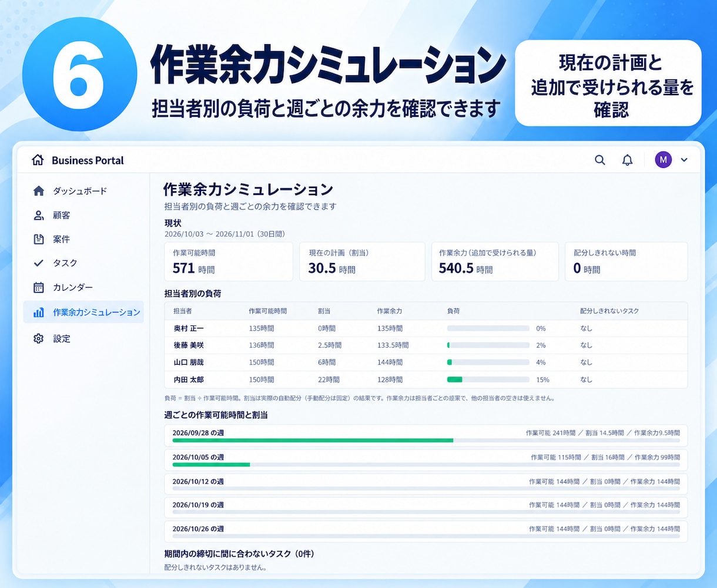Select 後藤 美咲 in the table
The height and width of the screenshot is (588, 717).
coord(189,345)
